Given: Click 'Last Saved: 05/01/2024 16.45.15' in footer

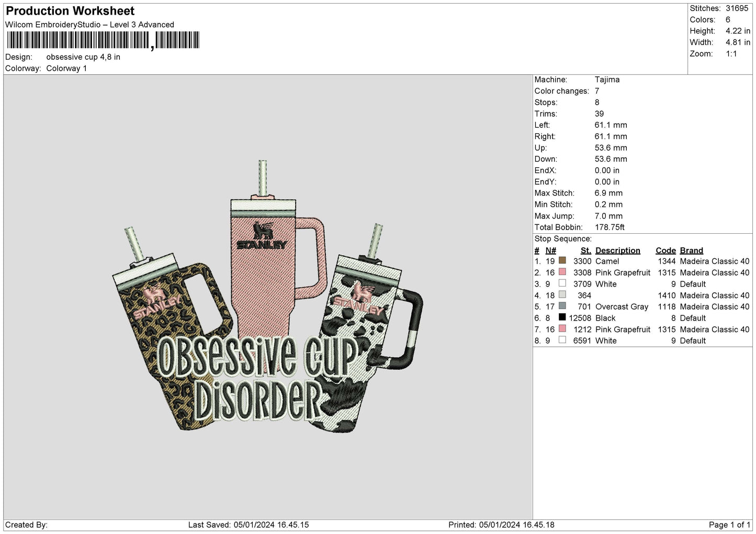Looking at the screenshot, I should [x=248, y=525].
